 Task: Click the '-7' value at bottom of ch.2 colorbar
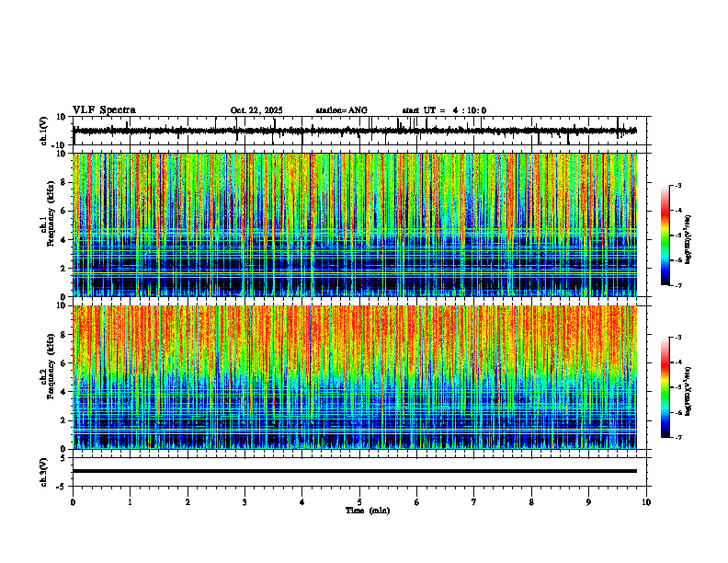(x=678, y=438)
